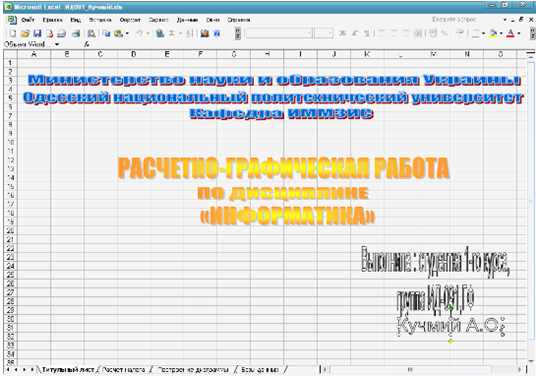The height and width of the screenshot is (378, 536).
Task: Click the New workbook icon
Action: pyautogui.click(x=13, y=33)
